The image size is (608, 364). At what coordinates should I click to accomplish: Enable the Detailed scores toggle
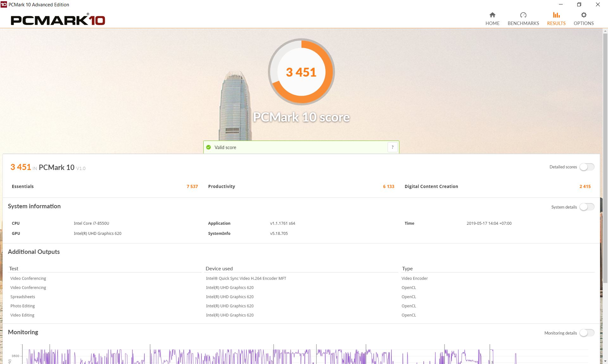pos(587,167)
